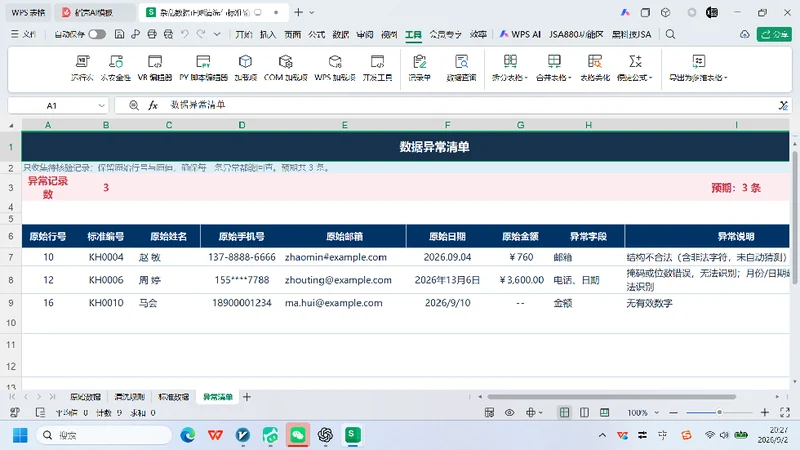800x450 pixels.
Task: Click the Windows taskbar search box
Action: [104, 435]
